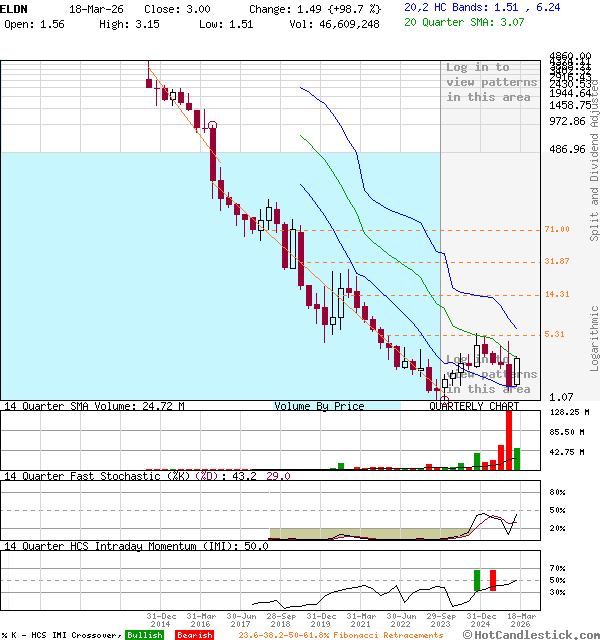
Task: Click the circle marker at chart low
Action: [444, 399]
